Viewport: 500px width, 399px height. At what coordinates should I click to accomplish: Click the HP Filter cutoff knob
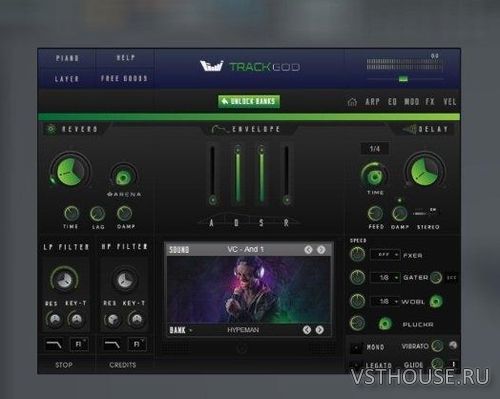(x=124, y=279)
